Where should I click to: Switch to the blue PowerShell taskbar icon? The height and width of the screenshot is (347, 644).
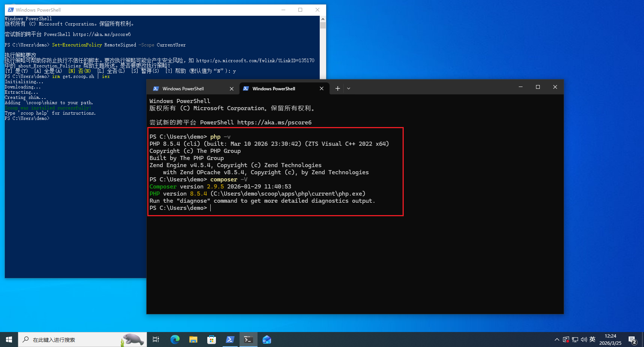[x=230, y=340]
